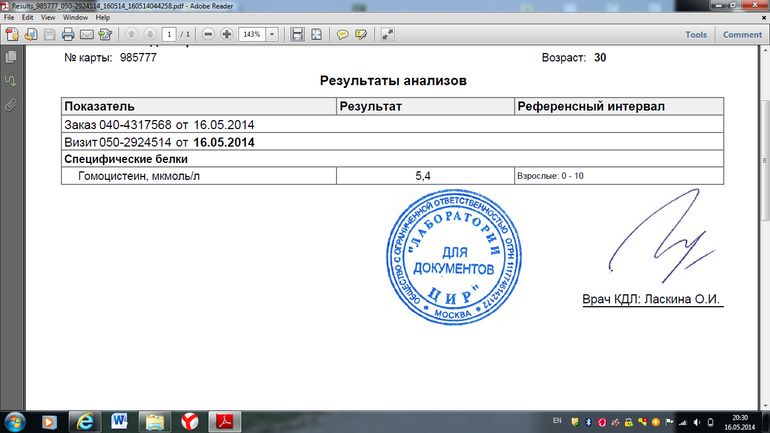Click the Send file by email icon
This screenshot has height=433, width=770.
(86, 34)
